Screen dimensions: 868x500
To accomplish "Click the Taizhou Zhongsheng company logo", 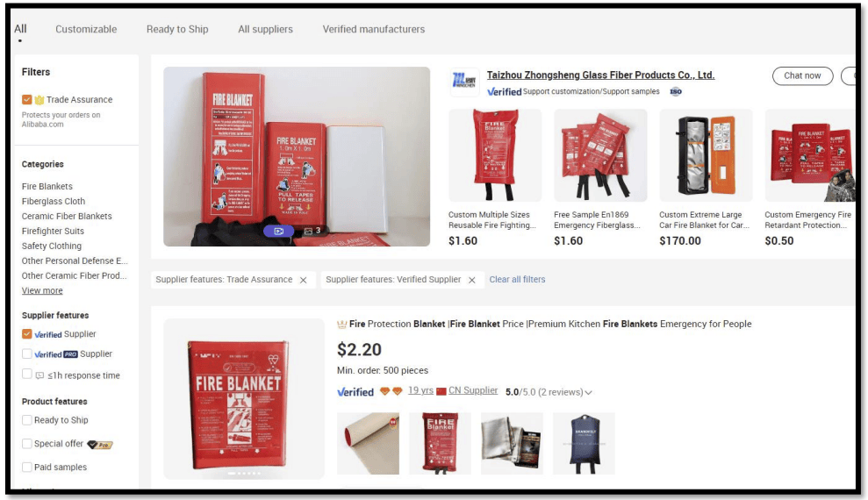I will 464,82.
